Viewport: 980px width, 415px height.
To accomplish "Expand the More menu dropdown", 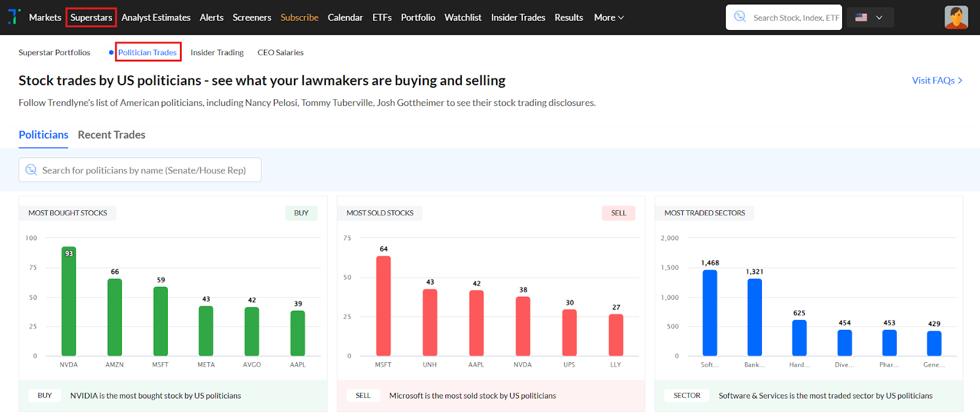I will point(609,17).
